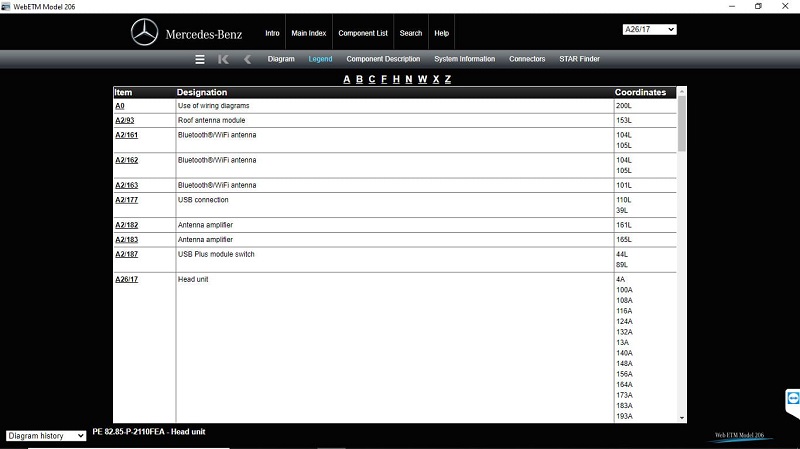Jump to letter N in legend

pyautogui.click(x=409, y=79)
